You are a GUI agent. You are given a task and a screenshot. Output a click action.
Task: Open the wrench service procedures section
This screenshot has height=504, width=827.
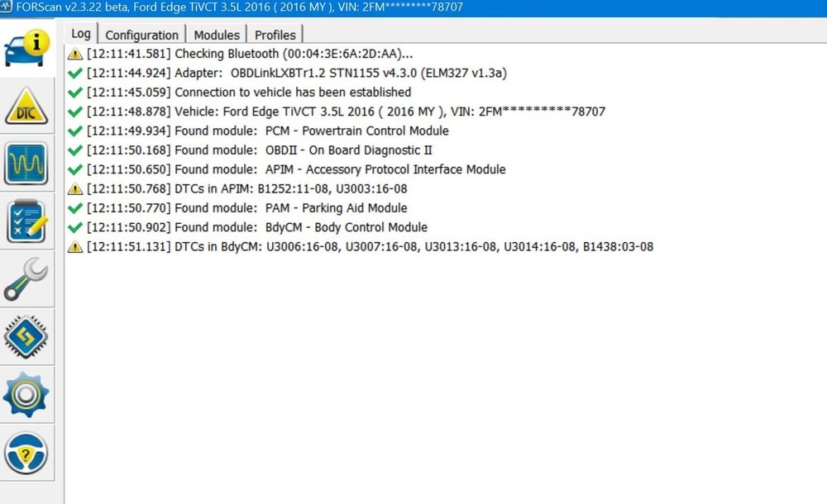[27, 279]
